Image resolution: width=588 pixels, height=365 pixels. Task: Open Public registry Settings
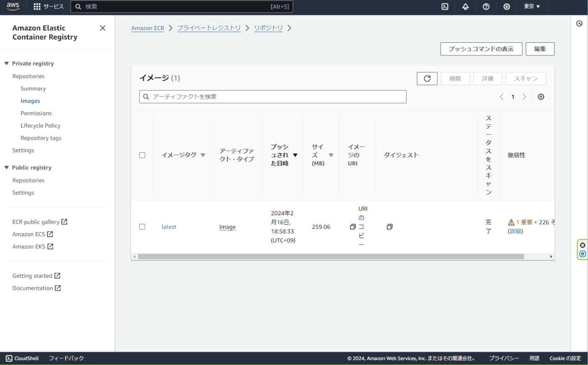(23, 193)
